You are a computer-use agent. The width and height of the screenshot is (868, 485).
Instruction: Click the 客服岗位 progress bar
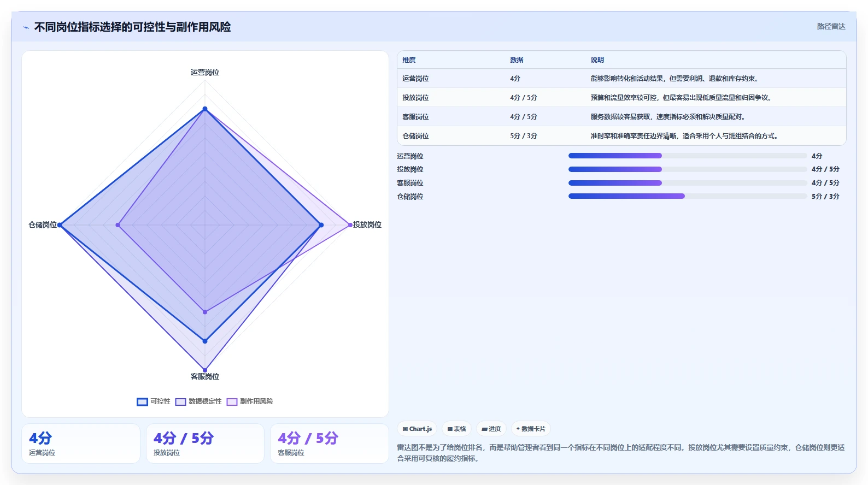[688, 183]
